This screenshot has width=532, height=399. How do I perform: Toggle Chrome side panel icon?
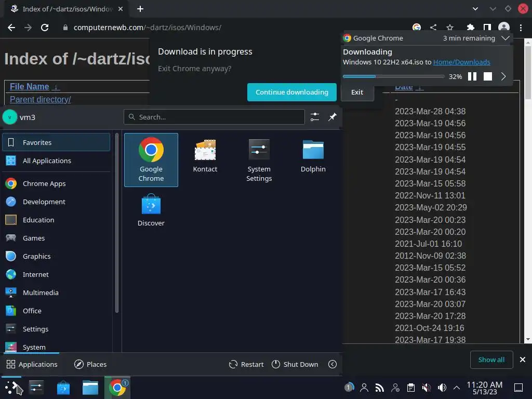click(487, 27)
